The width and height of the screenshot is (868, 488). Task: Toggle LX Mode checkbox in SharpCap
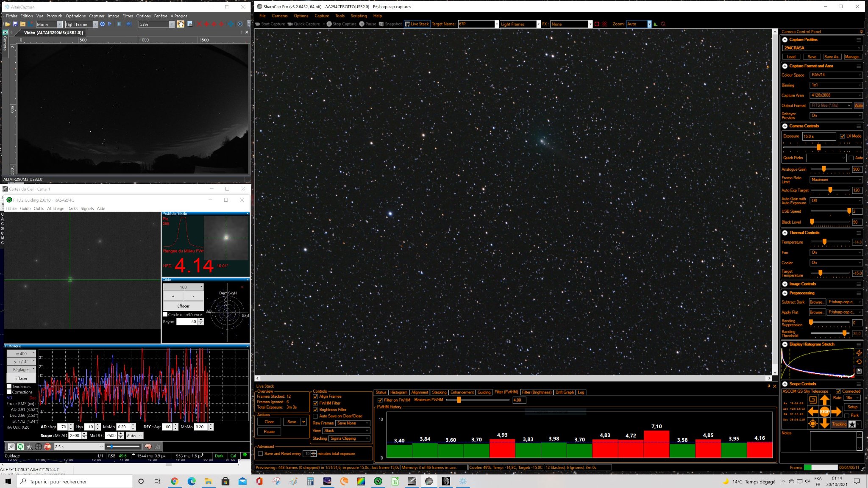pyautogui.click(x=842, y=136)
